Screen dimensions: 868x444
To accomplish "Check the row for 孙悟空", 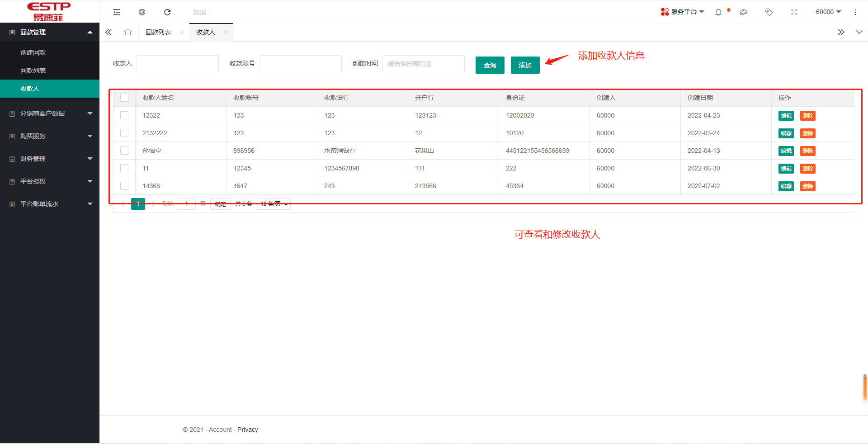I will pos(124,151).
